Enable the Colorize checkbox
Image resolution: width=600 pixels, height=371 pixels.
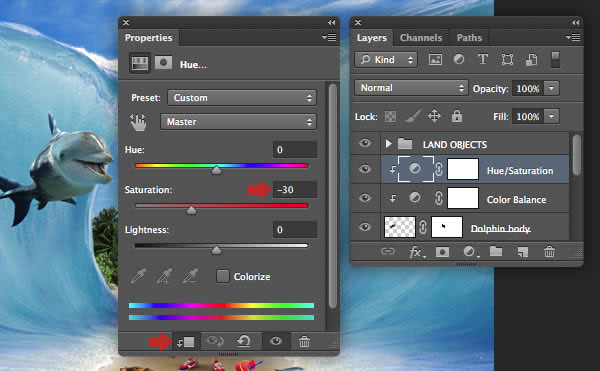click(223, 276)
